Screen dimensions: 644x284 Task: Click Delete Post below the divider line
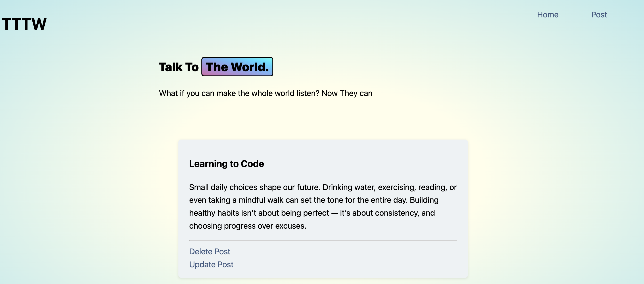point(209,251)
